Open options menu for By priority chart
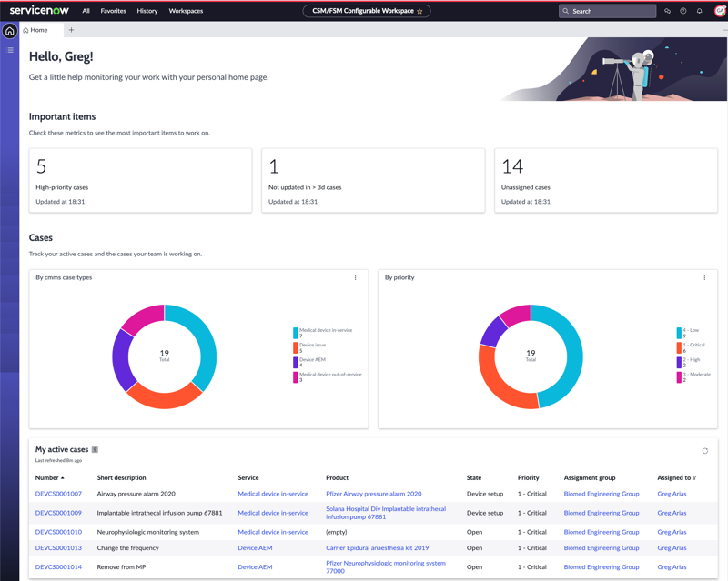The image size is (728, 581). click(x=704, y=277)
